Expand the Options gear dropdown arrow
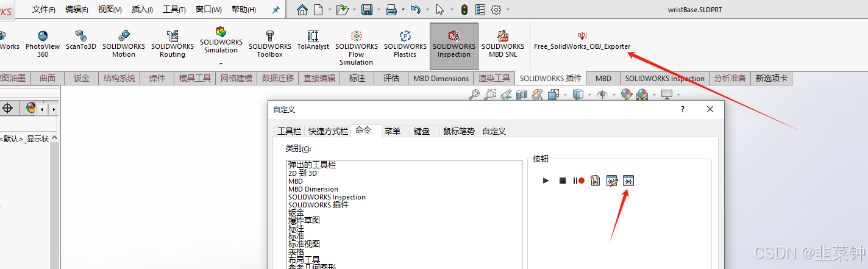868x269 pixels. coord(508,10)
